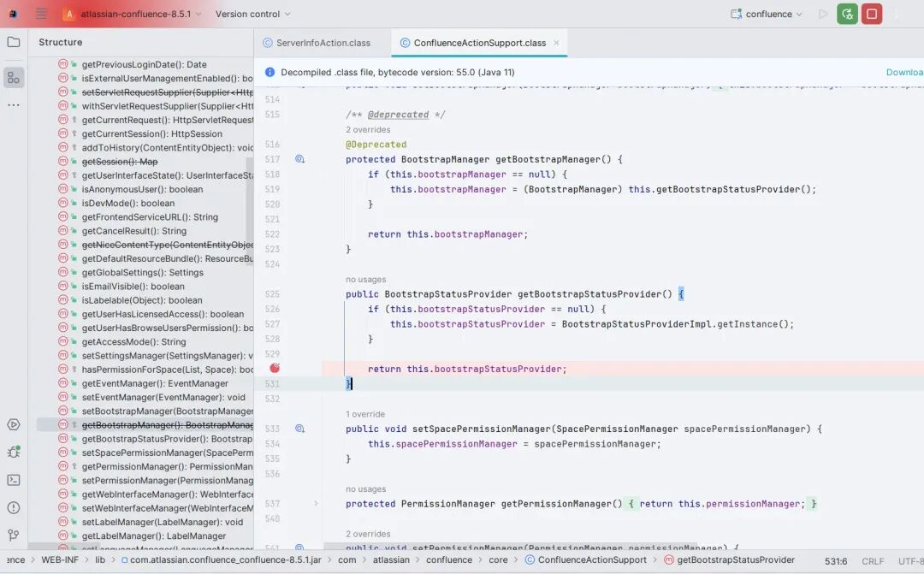Screen dimensions: 924x574
Task: Click line number 525 in gutter
Action: pyautogui.click(x=272, y=294)
